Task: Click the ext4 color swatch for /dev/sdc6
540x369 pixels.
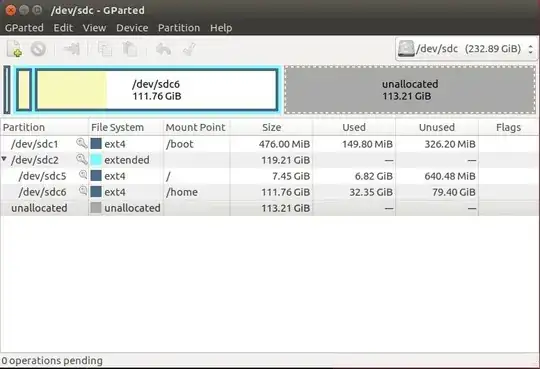Action: tap(96, 192)
